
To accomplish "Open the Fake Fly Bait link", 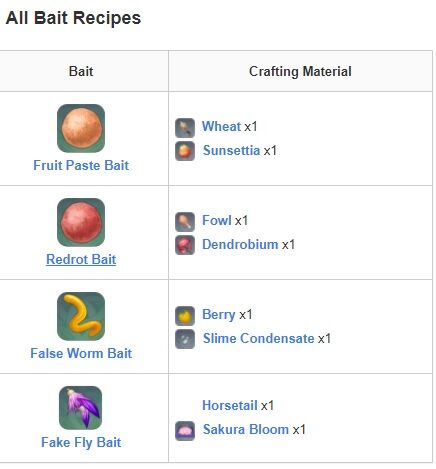I will point(81,443).
